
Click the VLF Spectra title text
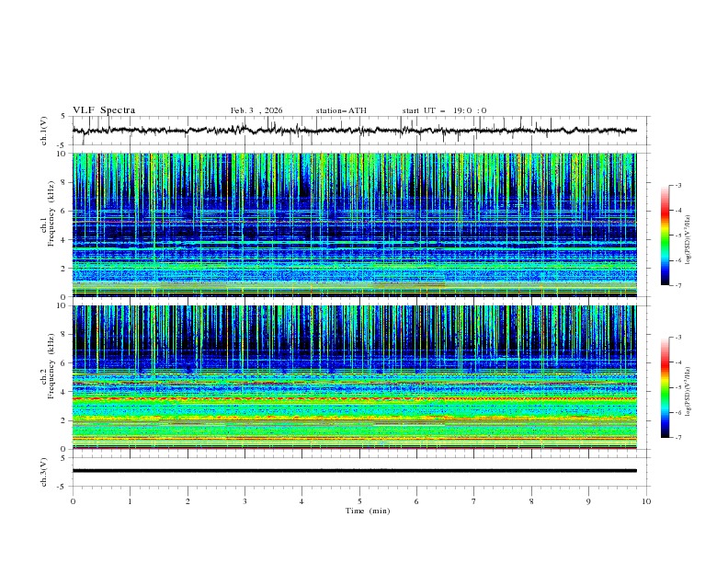[104, 110]
